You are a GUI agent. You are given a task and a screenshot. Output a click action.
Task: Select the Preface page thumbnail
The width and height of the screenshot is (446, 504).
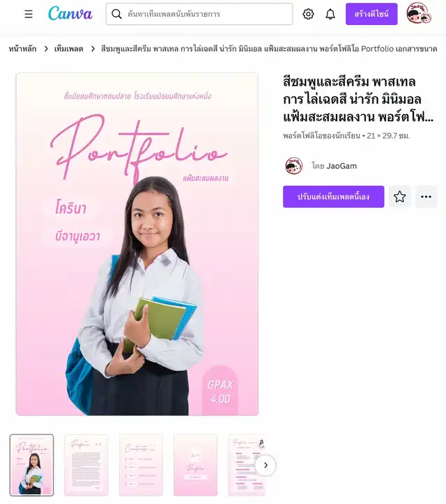point(86,465)
